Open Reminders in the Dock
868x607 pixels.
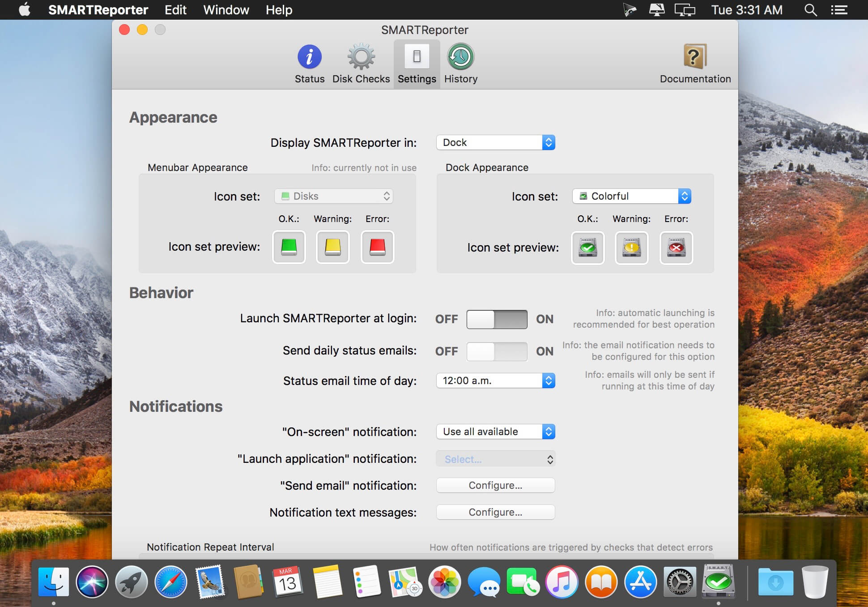click(x=366, y=582)
